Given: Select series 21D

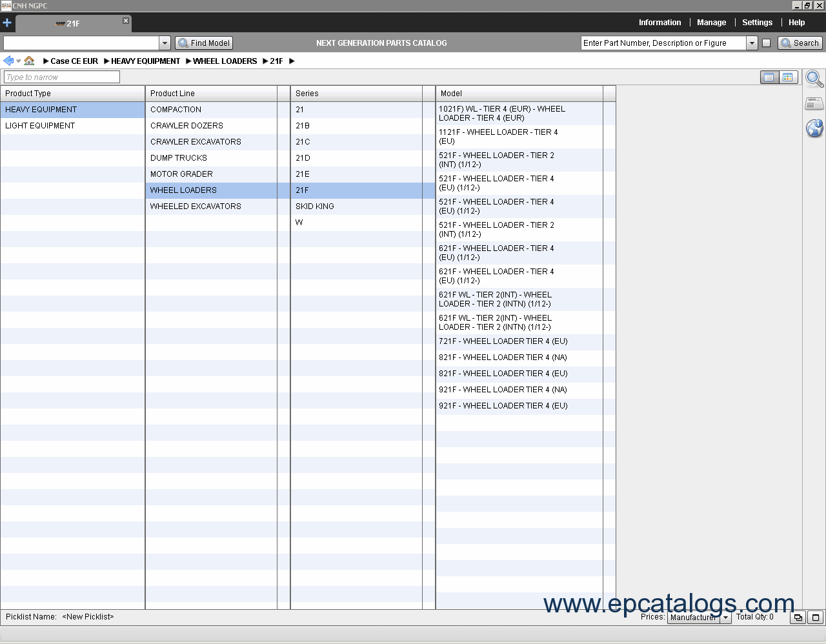Looking at the screenshot, I should [357, 158].
